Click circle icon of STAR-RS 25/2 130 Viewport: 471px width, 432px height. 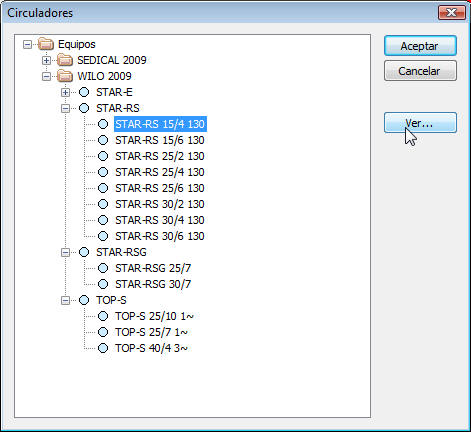[103, 156]
